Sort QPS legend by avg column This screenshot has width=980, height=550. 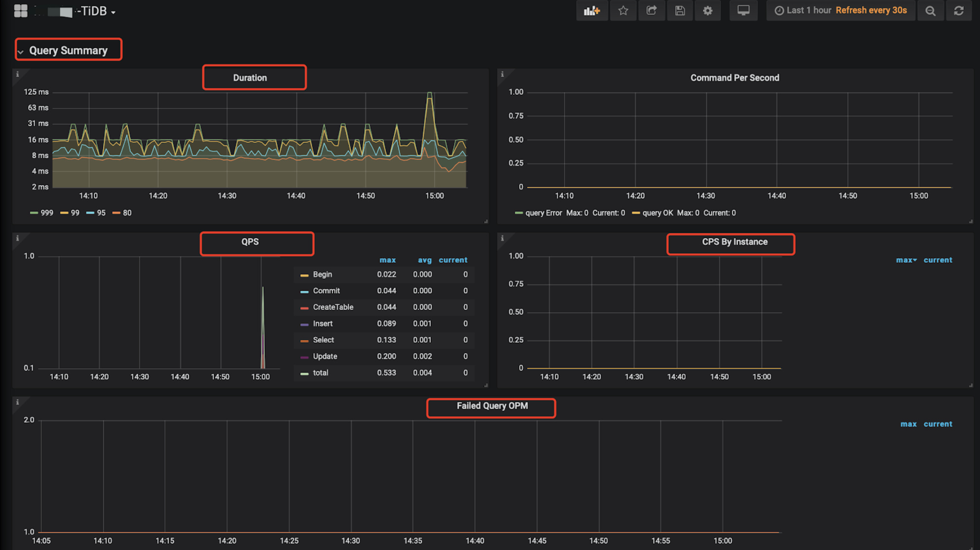coord(424,260)
